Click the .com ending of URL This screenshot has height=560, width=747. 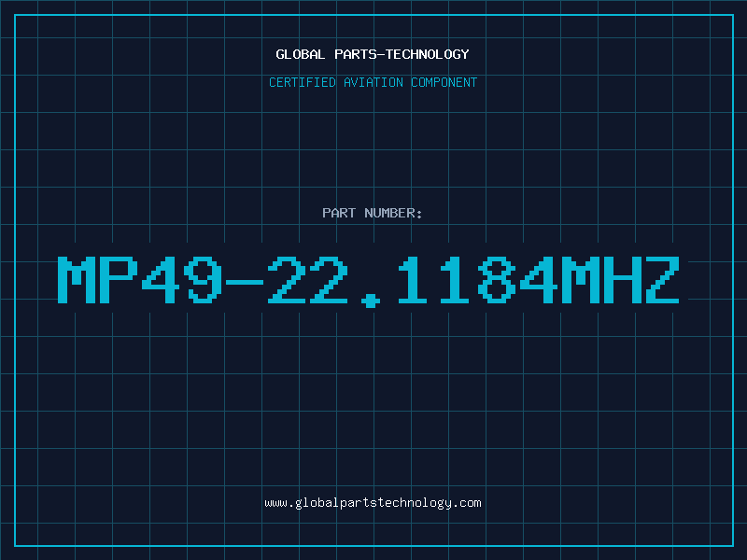[467, 503]
